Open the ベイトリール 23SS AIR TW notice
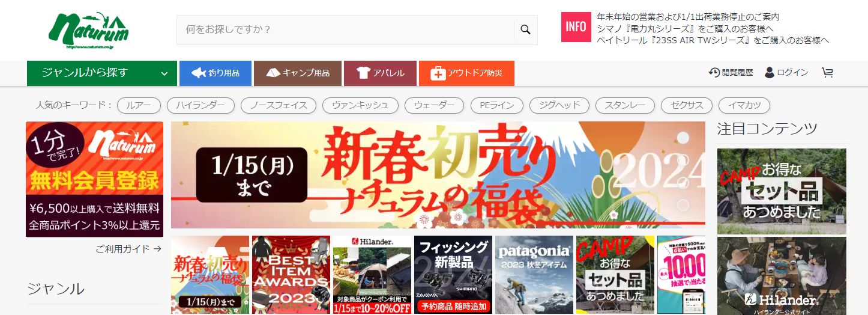 point(713,40)
